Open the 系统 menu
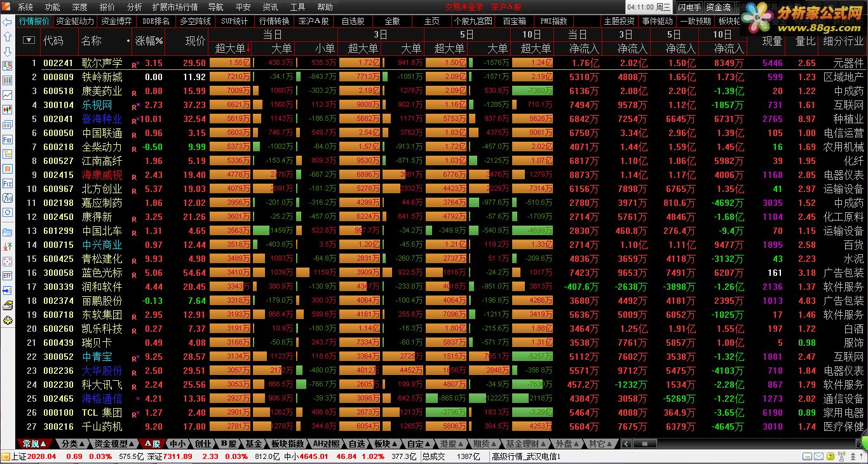 (x=25, y=7)
